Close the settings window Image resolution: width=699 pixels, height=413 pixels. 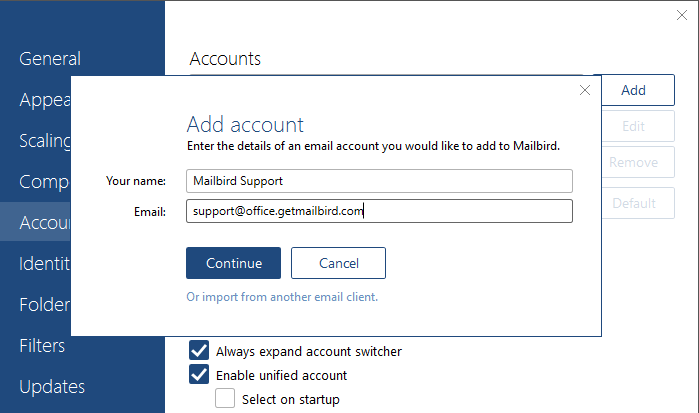click(682, 15)
